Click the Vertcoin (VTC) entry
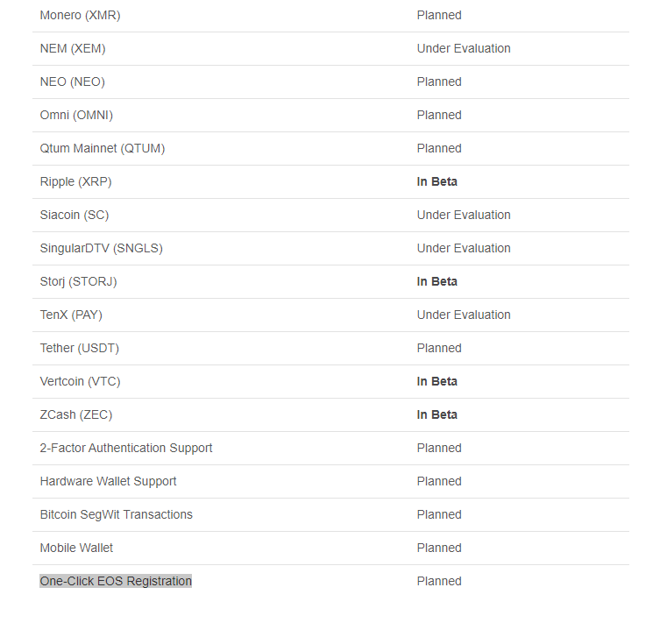The width and height of the screenshot is (660, 644). point(80,381)
